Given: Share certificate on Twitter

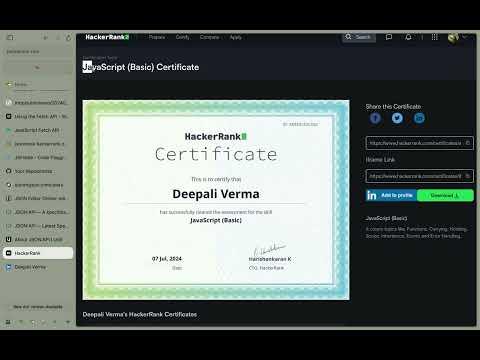Looking at the screenshot, I should coord(397,118).
